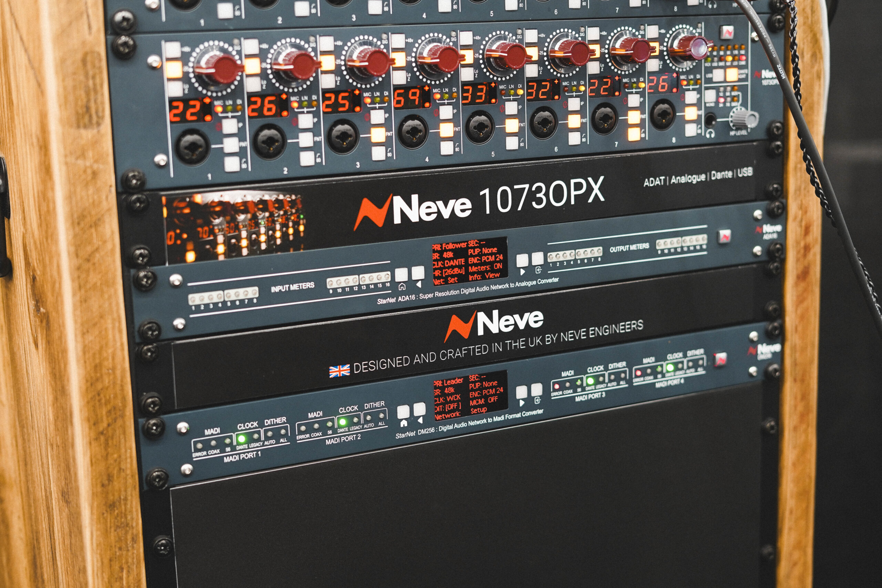Toggle channel 6 Lo Z button
The width and height of the screenshot is (882, 588).
tap(532, 70)
